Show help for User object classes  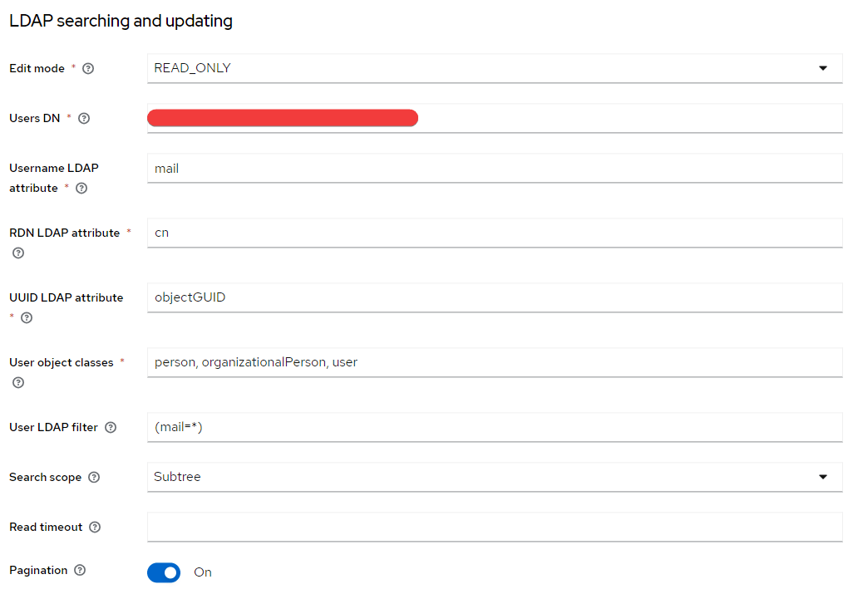(18, 382)
